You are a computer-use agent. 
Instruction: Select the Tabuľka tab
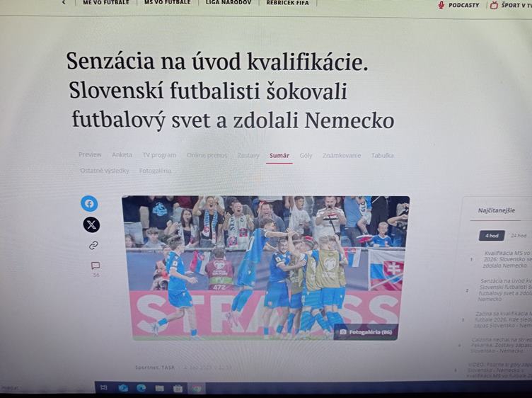coord(382,156)
